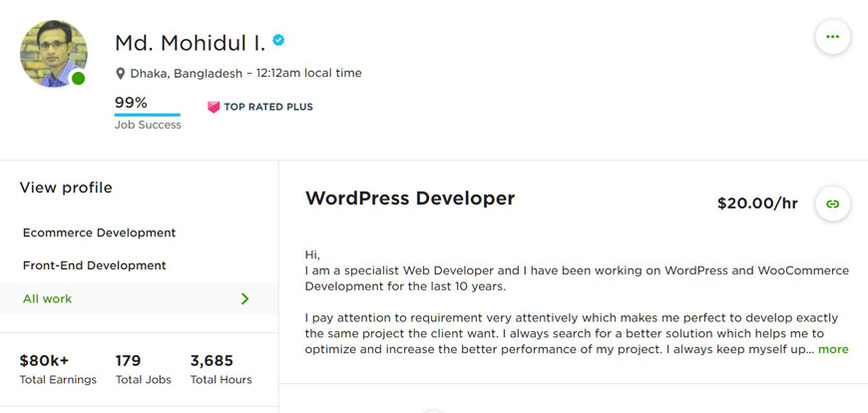Expand description with the more link
The width and height of the screenshot is (868, 413).
(833, 349)
